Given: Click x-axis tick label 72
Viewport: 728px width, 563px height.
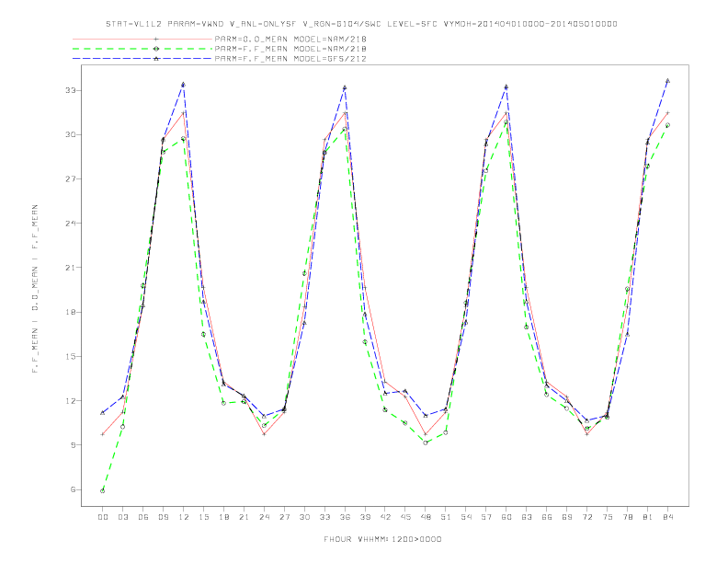Looking at the screenshot, I should [x=587, y=517].
